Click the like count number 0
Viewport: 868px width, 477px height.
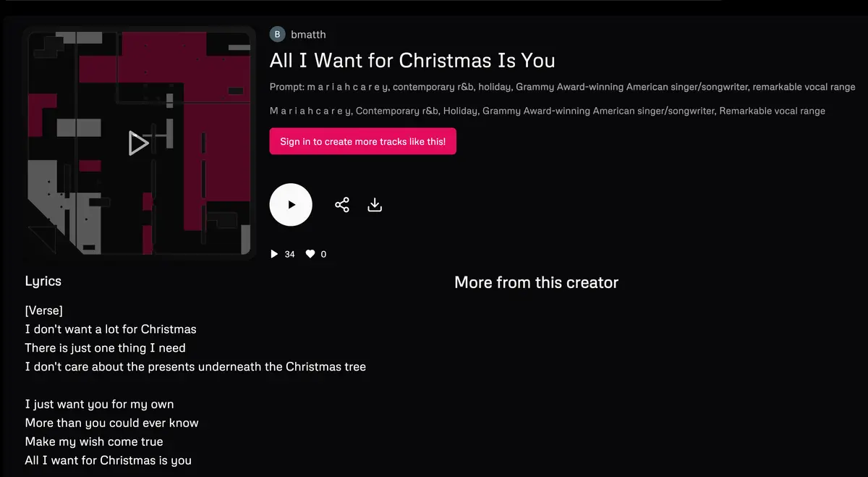pyautogui.click(x=323, y=254)
